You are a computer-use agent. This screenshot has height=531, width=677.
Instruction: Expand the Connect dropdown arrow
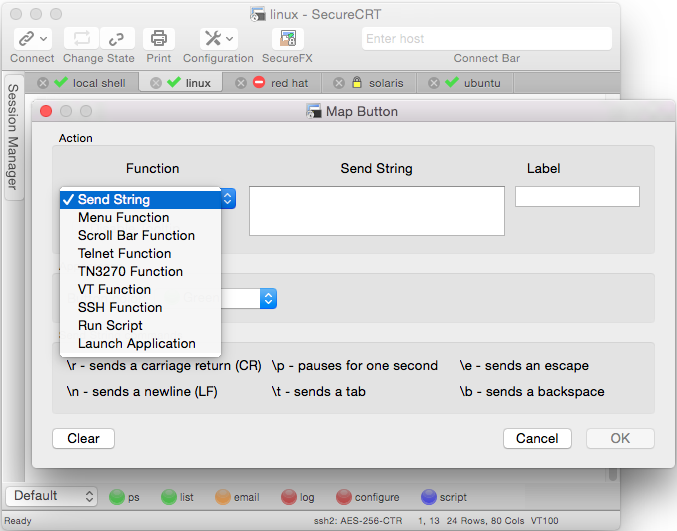pos(44,39)
